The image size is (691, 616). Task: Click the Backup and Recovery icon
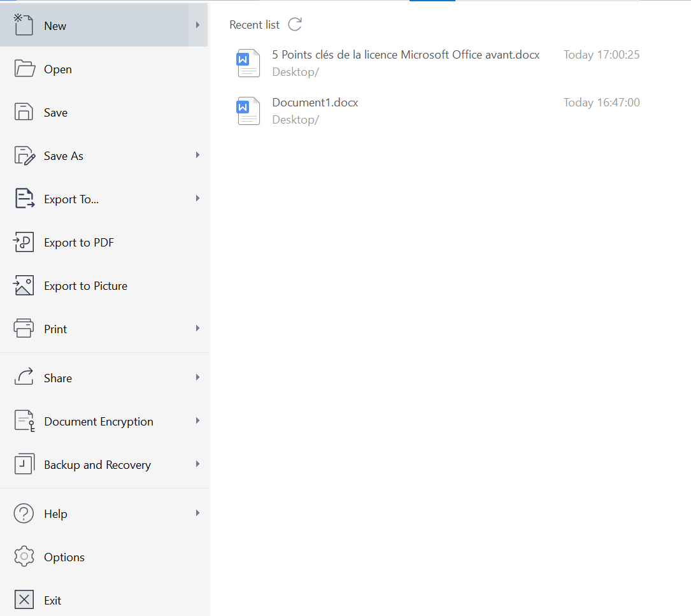tap(24, 464)
